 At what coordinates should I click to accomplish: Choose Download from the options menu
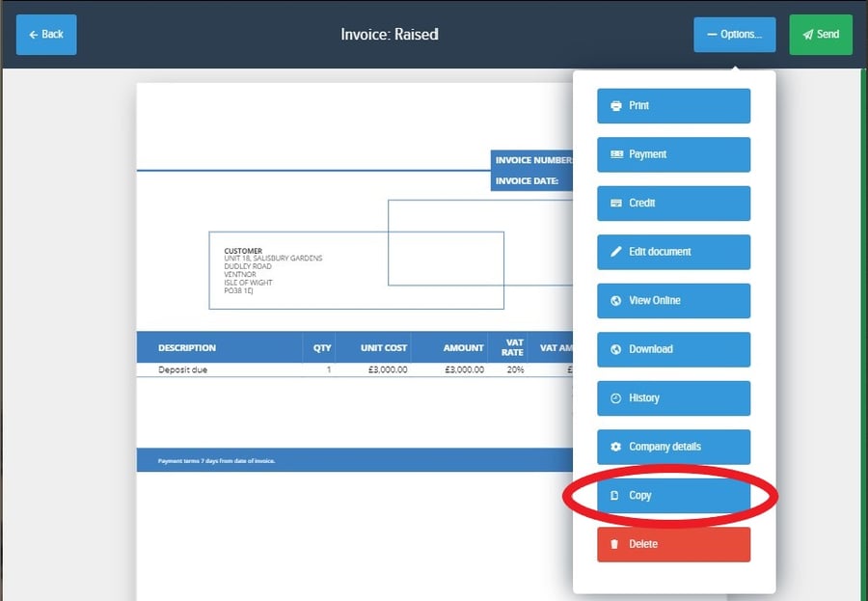coord(673,349)
